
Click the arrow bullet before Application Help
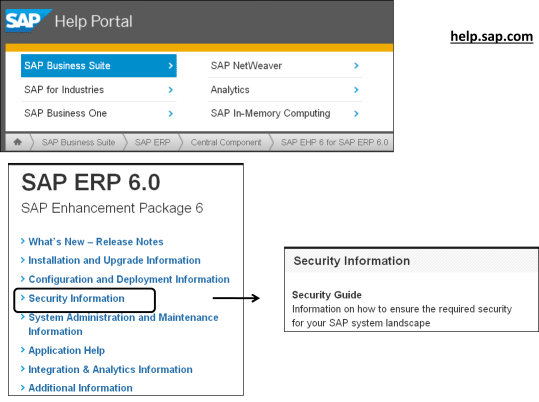click(23, 350)
